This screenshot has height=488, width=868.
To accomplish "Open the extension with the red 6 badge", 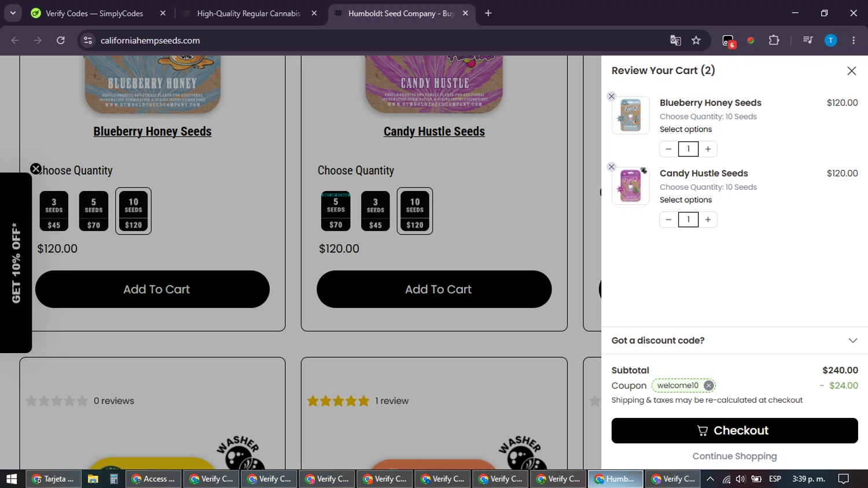I will click(x=729, y=41).
